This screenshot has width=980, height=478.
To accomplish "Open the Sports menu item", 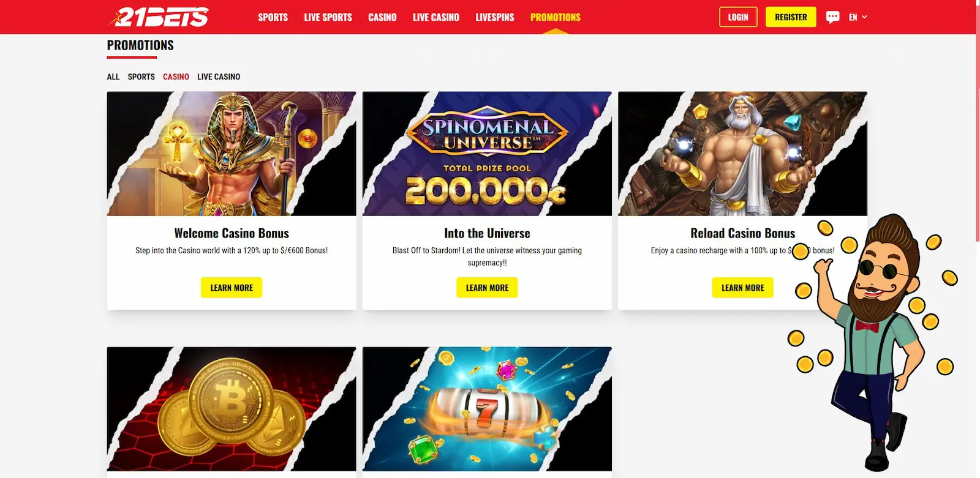I will (x=273, y=17).
